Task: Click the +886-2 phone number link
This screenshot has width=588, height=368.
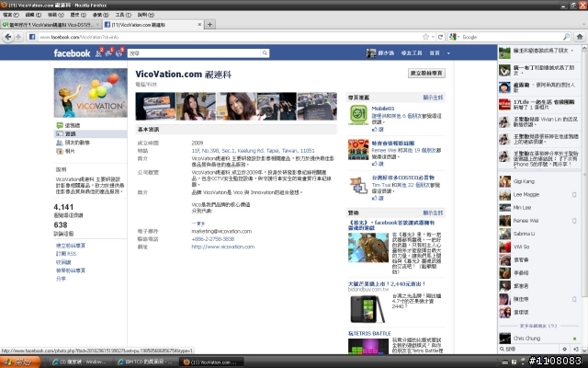Action: tap(212, 239)
